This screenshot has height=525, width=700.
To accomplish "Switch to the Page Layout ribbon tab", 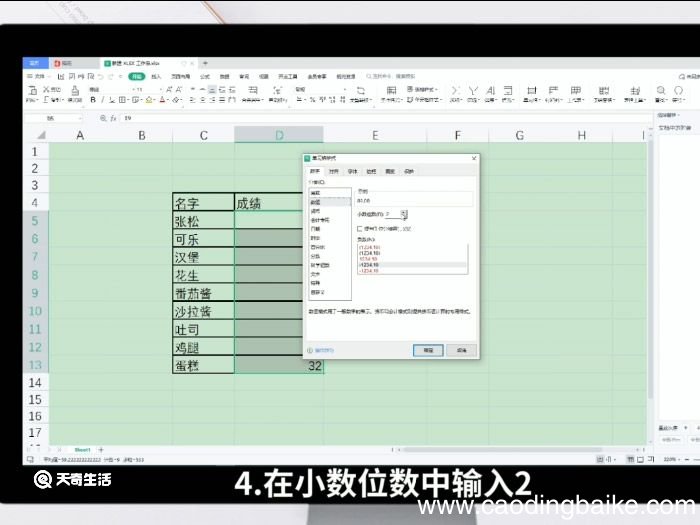I will (180, 76).
